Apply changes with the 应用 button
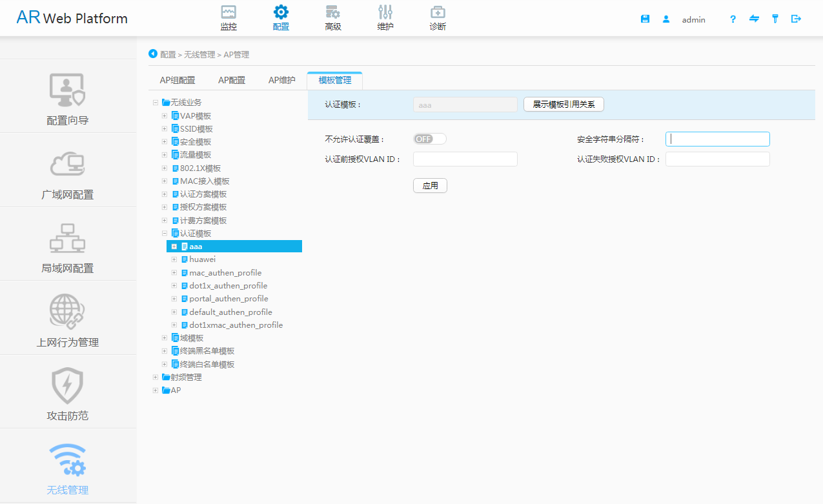This screenshot has width=823, height=504. [430, 185]
